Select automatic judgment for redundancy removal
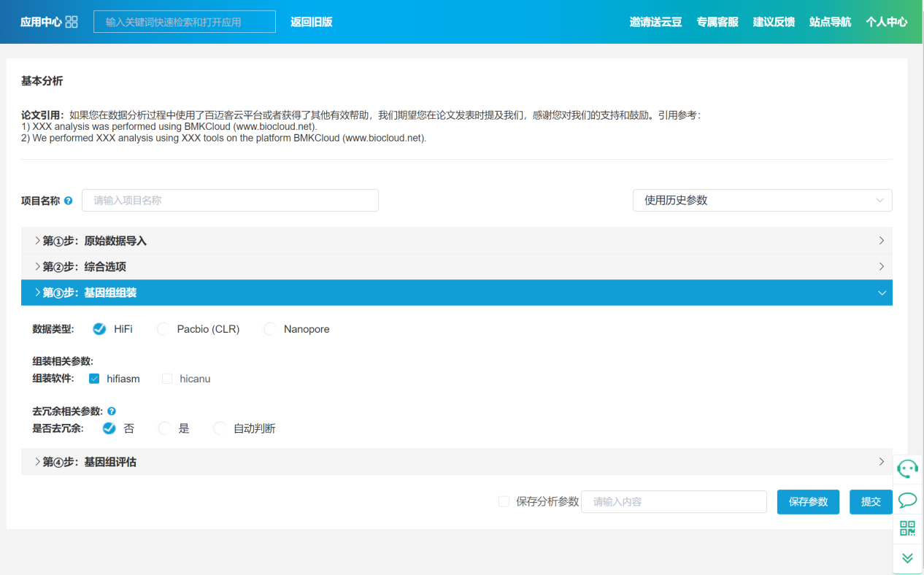 pyautogui.click(x=220, y=428)
